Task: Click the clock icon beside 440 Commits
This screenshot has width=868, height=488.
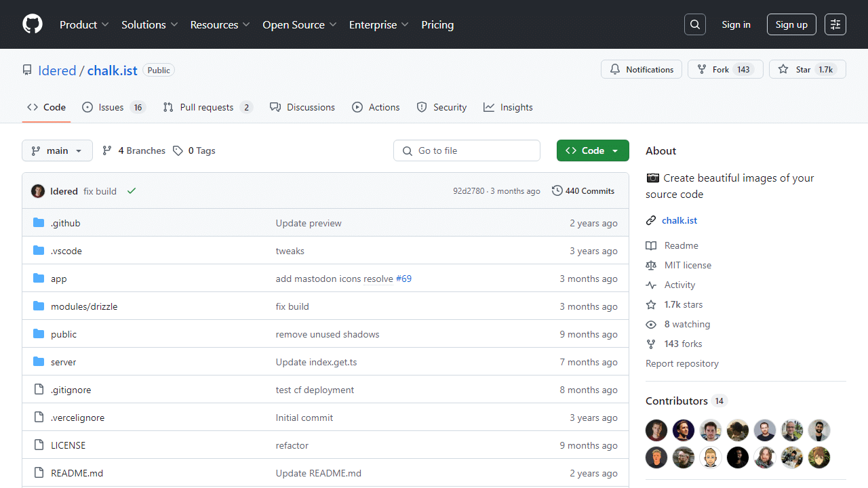Action: (x=557, y=191)
